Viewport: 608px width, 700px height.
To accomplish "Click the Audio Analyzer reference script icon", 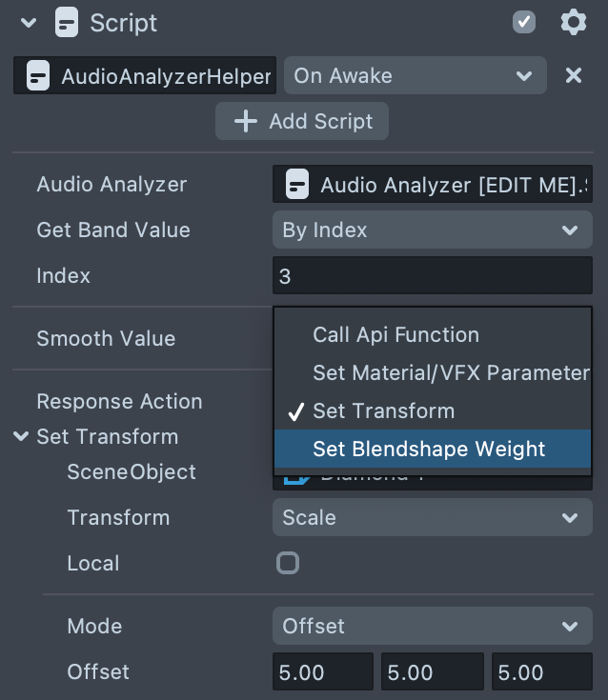I will [x=297, y=184].
